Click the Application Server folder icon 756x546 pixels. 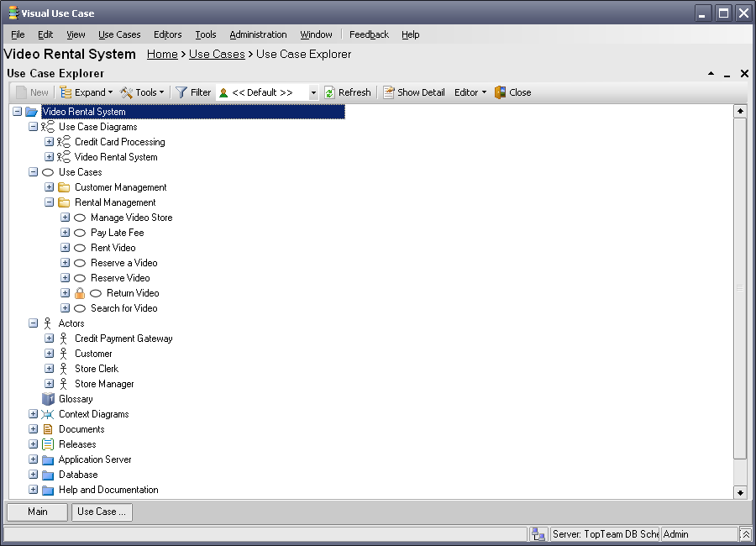[x=48, y=459]
